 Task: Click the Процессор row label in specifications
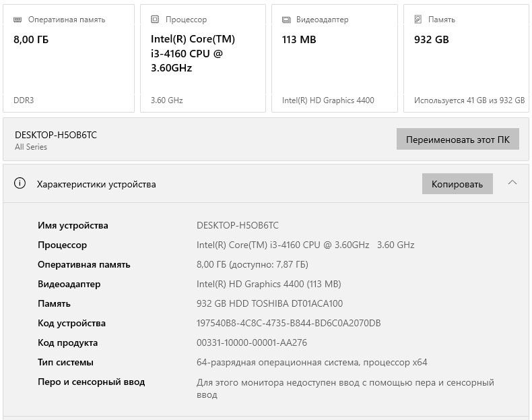[63, 245]
